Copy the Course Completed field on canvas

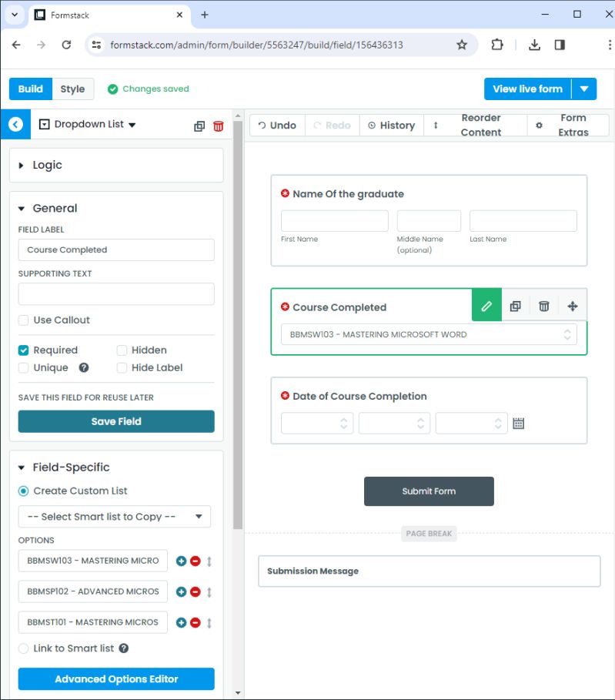[515, 306]
